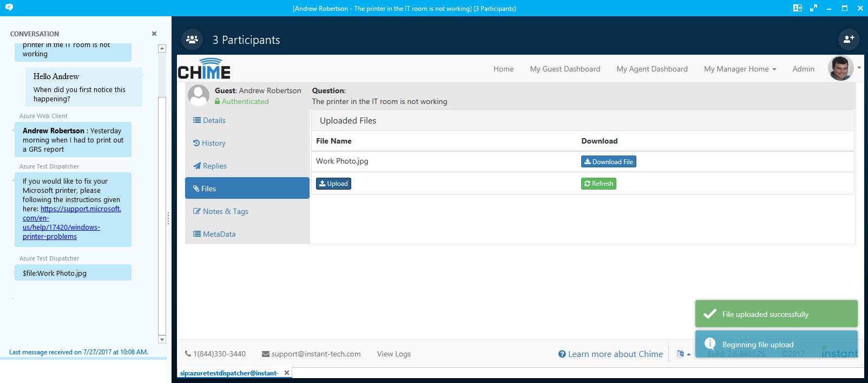Click the Hello Andrew chat message
Screen dimensions: 868x383
click(x=84, y=87)
